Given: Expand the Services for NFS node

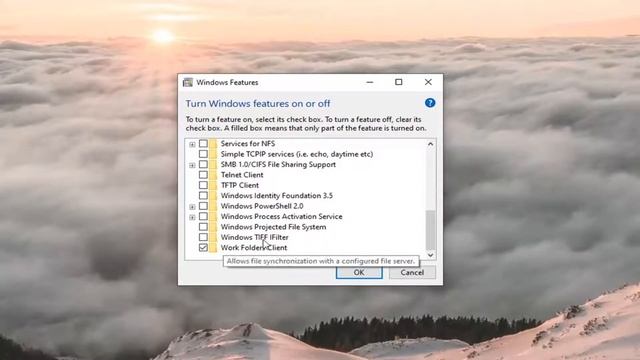Looking at the screenshot, I should point(192,144).
